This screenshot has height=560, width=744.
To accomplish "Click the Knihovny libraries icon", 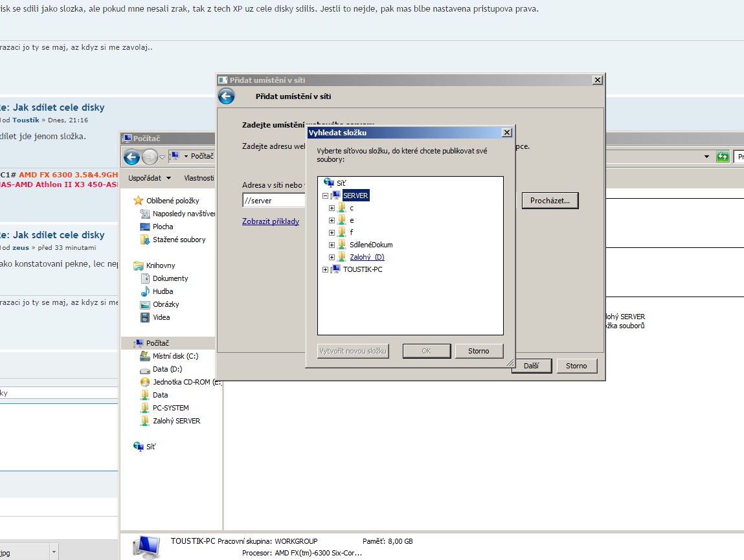I will click(138, 265).
